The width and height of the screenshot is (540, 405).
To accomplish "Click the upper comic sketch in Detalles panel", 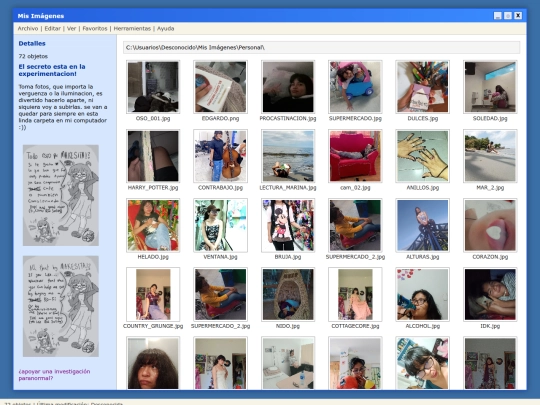I will pyautogui.click(x=61, y=195).
